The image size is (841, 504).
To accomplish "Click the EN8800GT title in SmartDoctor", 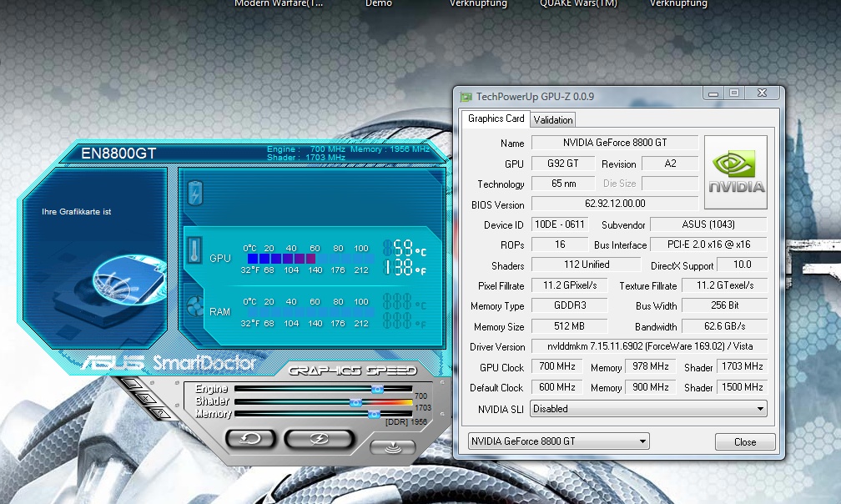I will click(x=118, y=154).
